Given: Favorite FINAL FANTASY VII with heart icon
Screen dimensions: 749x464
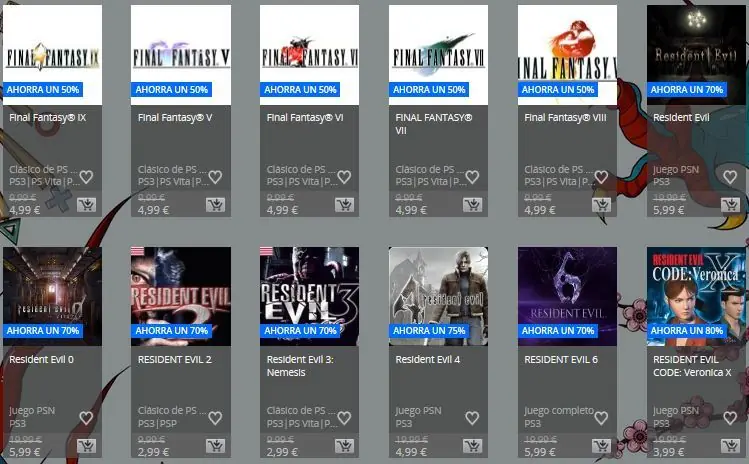Looking at the screenshot, I should coord(472,177).
